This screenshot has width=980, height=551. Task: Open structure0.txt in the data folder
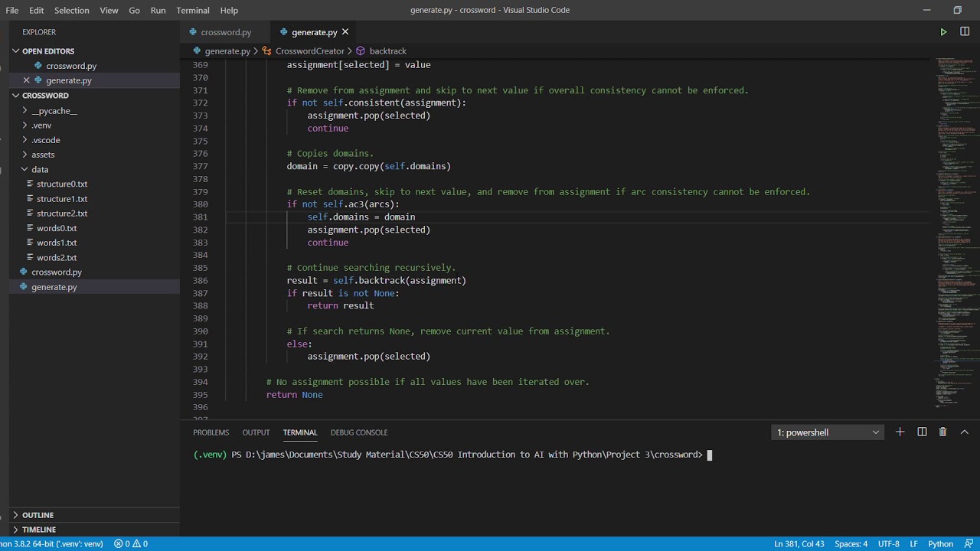click(x=62, y=184)
